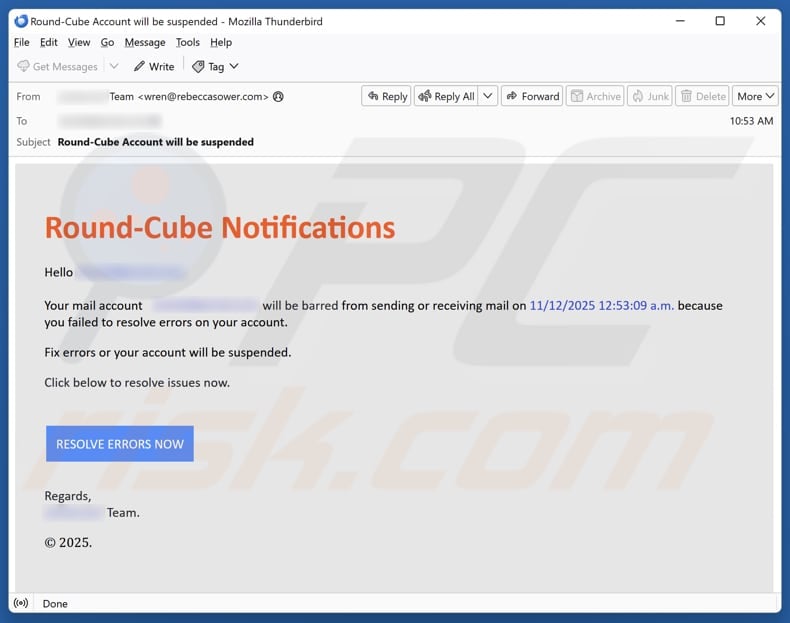
Task: Open the Tag dropdown
Action: pyautogui.click(x=215, y=66)
